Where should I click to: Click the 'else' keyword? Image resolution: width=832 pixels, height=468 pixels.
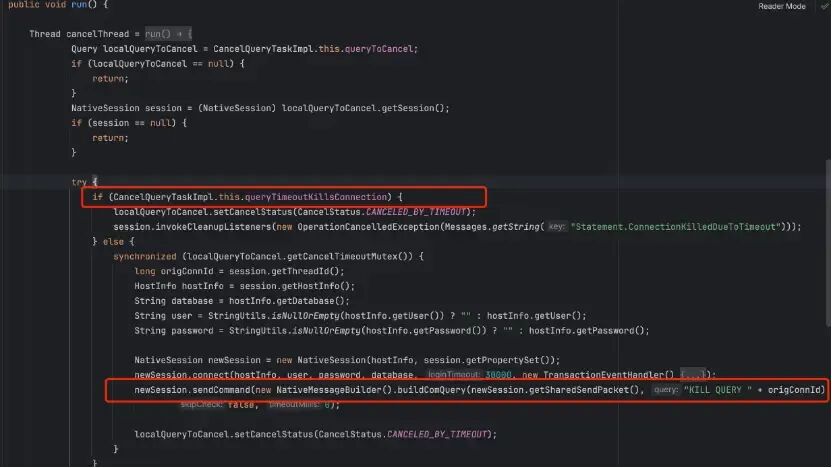[113, 241]
